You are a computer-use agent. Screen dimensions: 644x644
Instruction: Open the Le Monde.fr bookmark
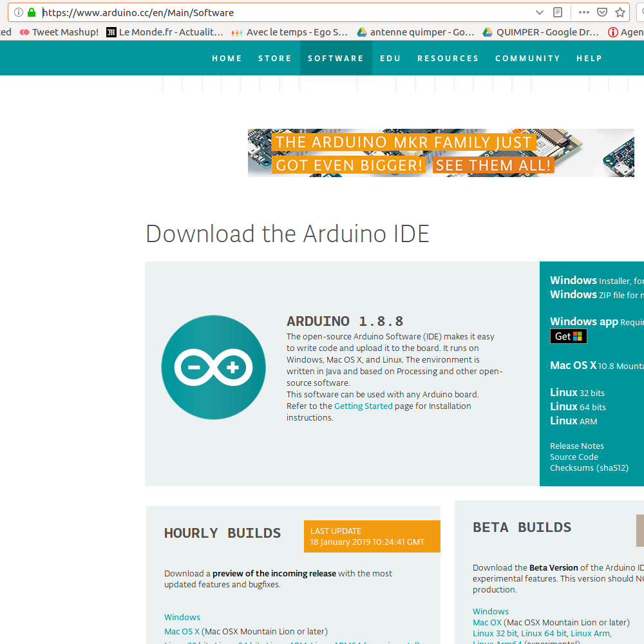[x=165, y=32]
